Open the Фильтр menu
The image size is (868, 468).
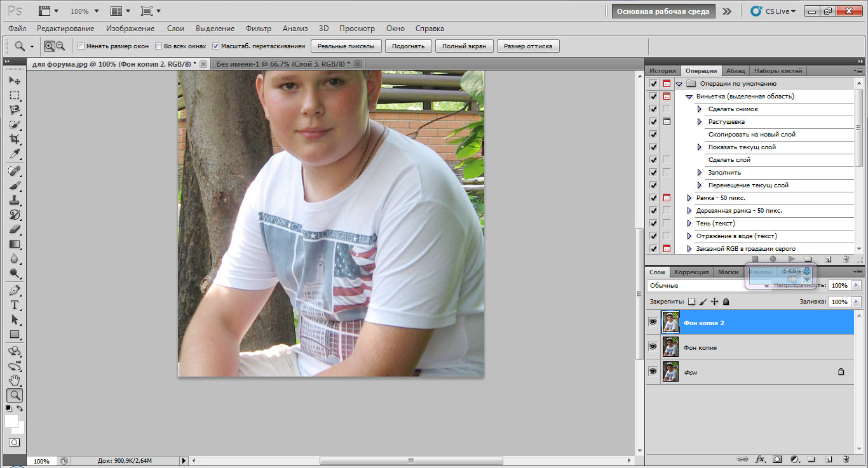pos(258,29)
